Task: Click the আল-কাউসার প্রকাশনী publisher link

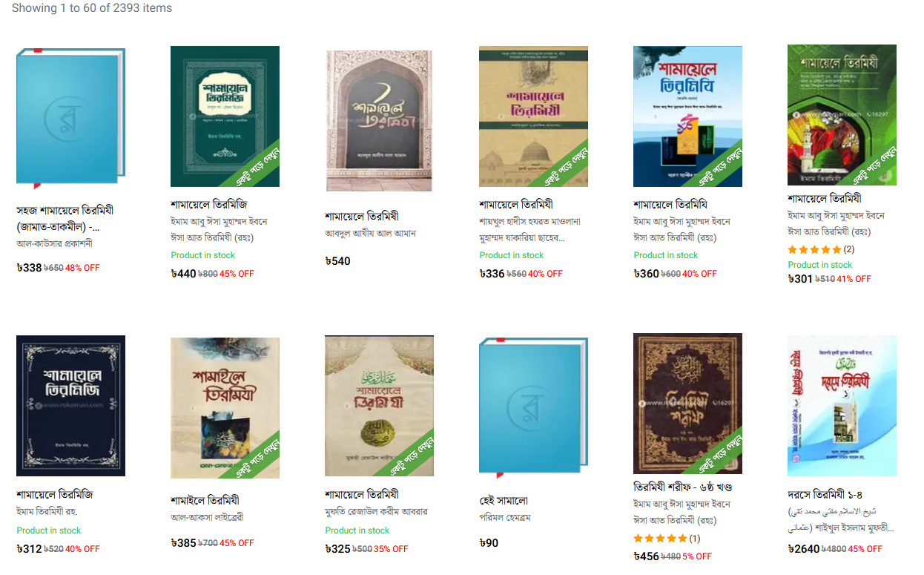Action: (x=54, y=243)
